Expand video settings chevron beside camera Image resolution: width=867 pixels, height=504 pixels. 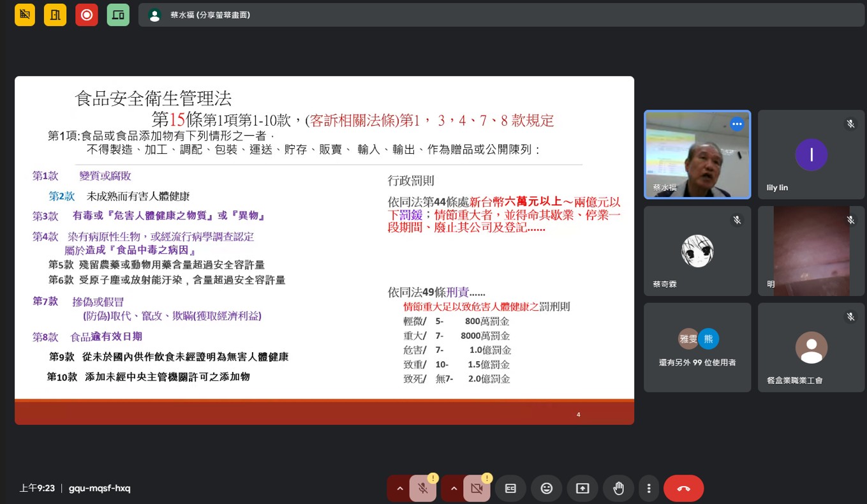point(454,488)
